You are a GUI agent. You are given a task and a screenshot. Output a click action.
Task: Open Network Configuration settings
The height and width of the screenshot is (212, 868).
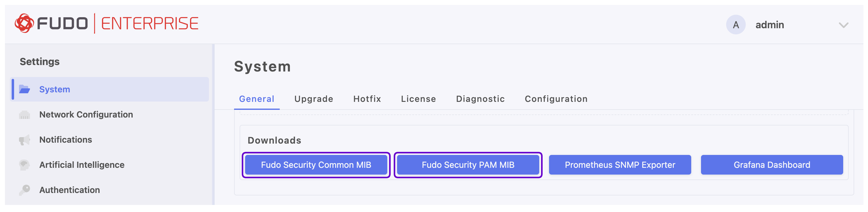86,115
